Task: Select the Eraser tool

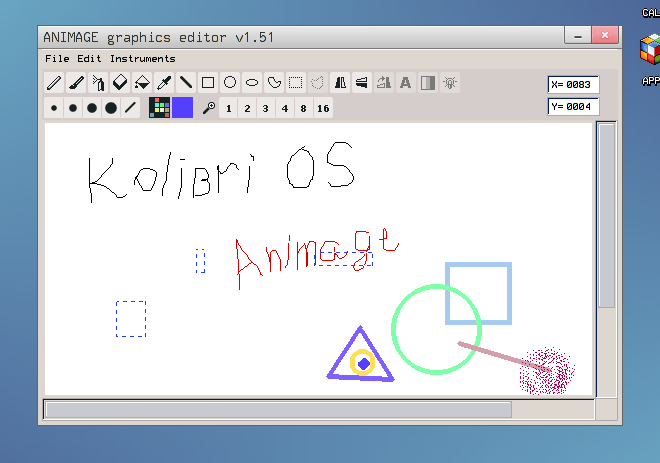Action: pyautogui.click(x=120, y=82)
